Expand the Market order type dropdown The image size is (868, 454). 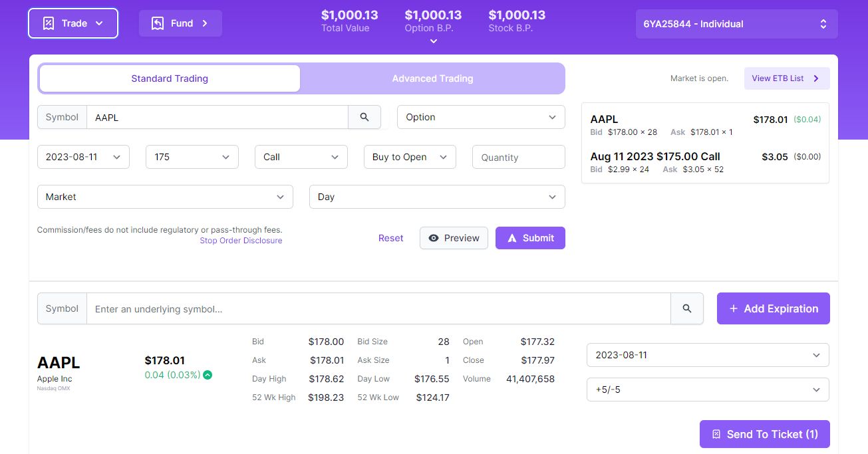pyautogui.click(x=165, y=197)
